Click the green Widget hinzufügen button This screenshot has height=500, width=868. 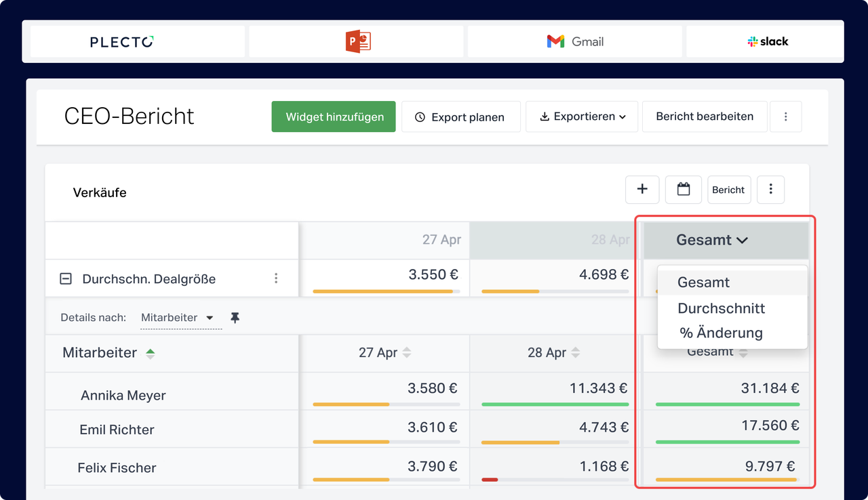(334, 117)
